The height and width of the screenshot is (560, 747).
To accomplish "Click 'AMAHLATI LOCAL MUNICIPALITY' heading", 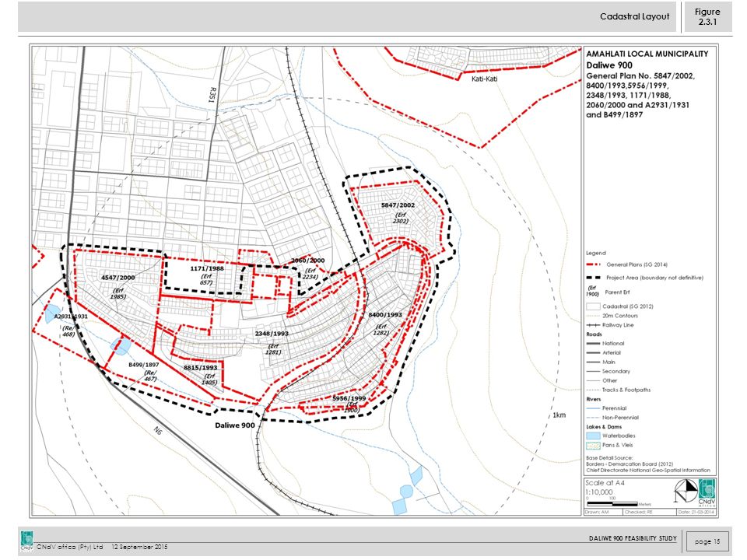I will click(x=647, y=54).
